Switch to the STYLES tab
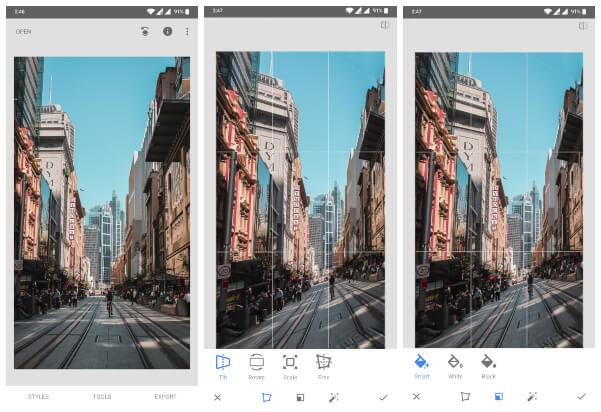The width and height of the screenshot is (601, 412). coord(38,396)
